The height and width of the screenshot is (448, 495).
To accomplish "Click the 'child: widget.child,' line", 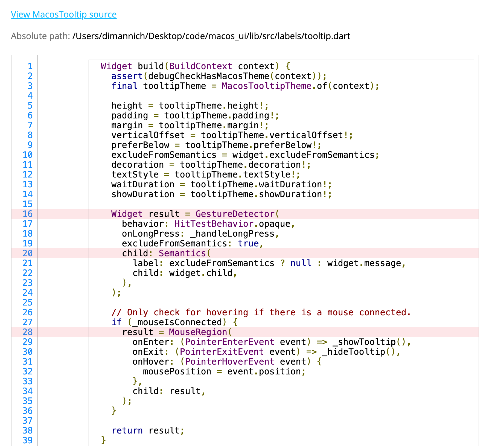I will pyautogui.click(x=185, y=273).
